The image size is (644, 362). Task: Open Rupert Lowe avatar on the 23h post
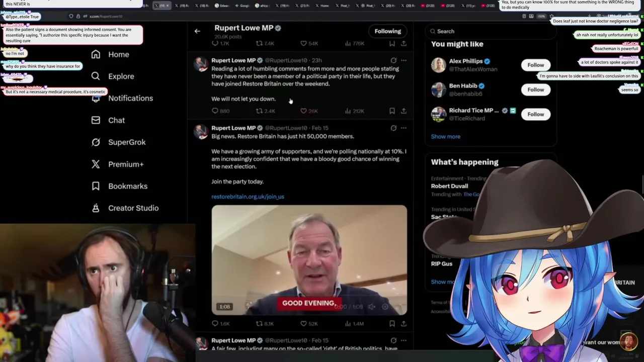(x=201, y=64)
